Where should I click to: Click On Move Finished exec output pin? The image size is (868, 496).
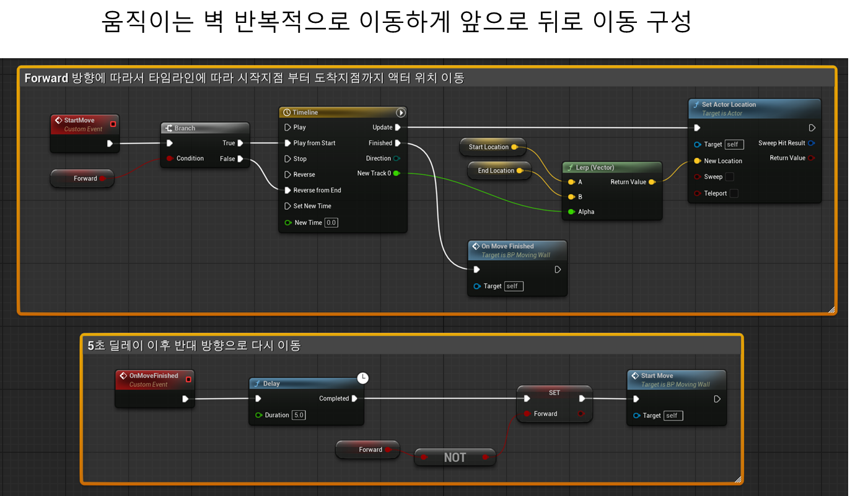[558, 269]
